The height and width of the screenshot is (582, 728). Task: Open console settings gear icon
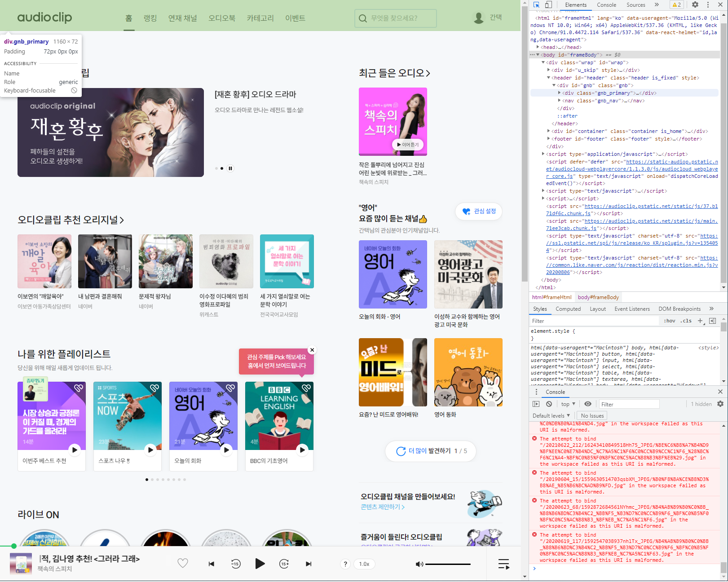(x=720, y=404)
